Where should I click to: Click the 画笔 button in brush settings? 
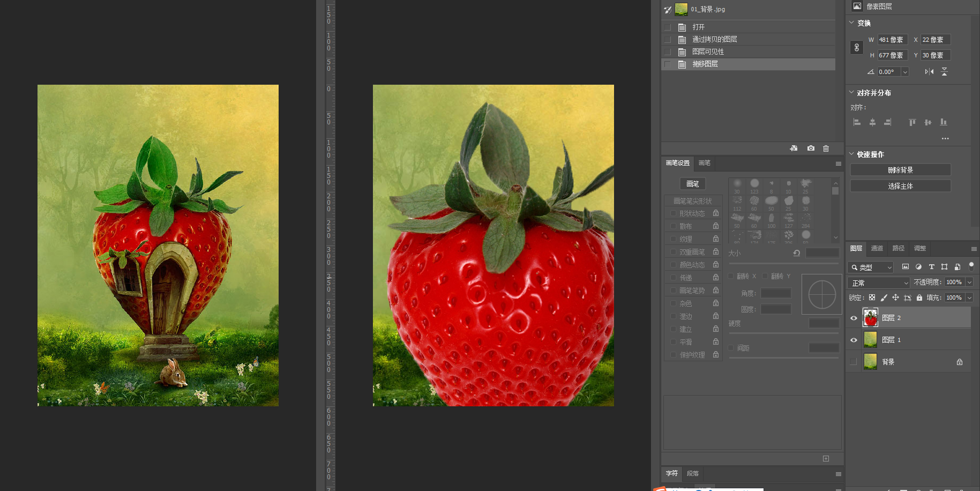[693, 184]
